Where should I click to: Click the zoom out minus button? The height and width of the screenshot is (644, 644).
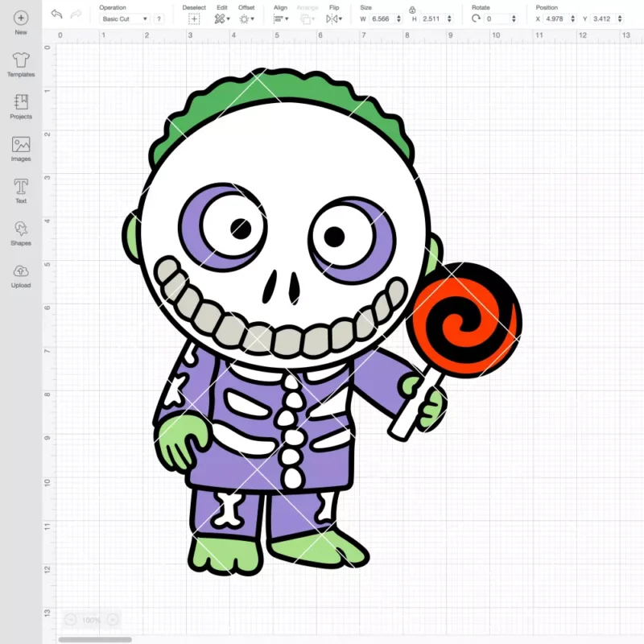71,619
